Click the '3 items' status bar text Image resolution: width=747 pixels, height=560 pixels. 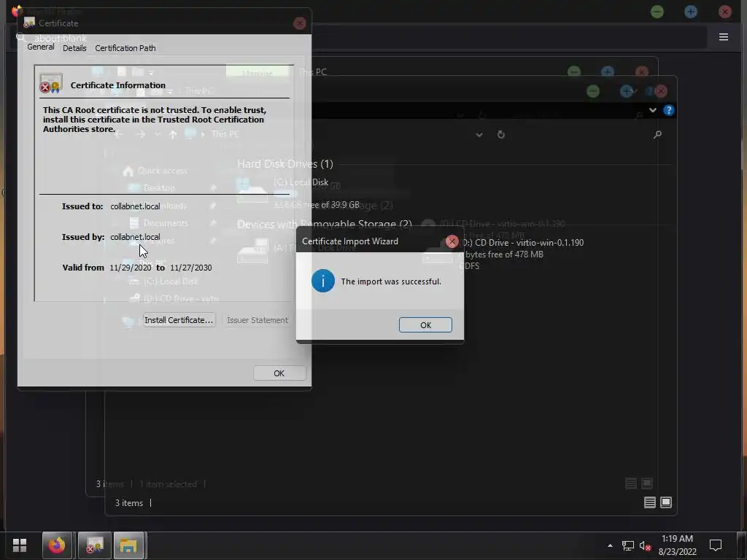coord(128,503)
